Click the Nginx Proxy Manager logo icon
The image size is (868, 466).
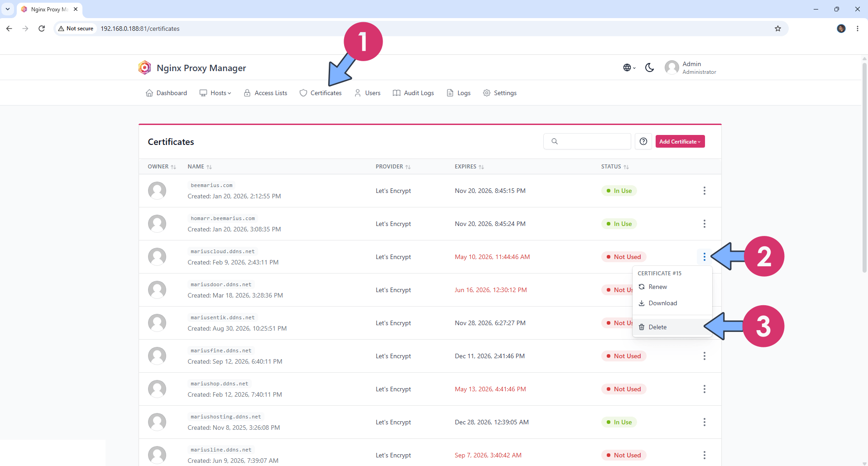click(x=144, y=67)
